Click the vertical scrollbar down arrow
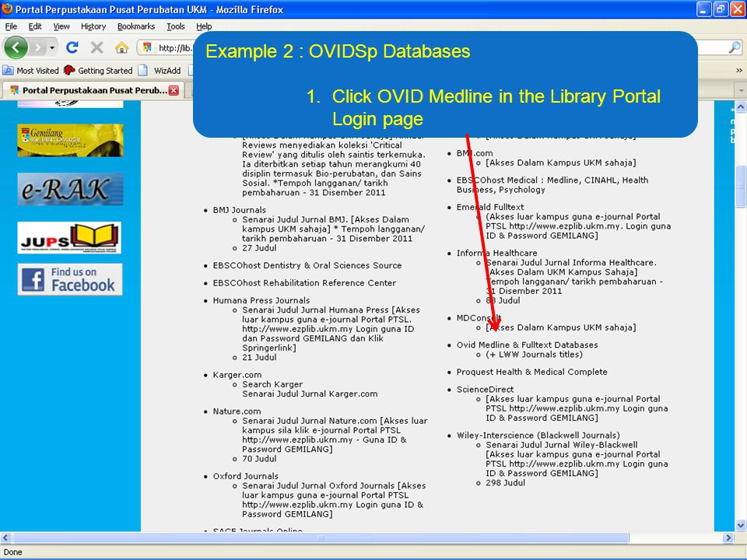Viewport: 747px width, 560px height. (741, 526)
